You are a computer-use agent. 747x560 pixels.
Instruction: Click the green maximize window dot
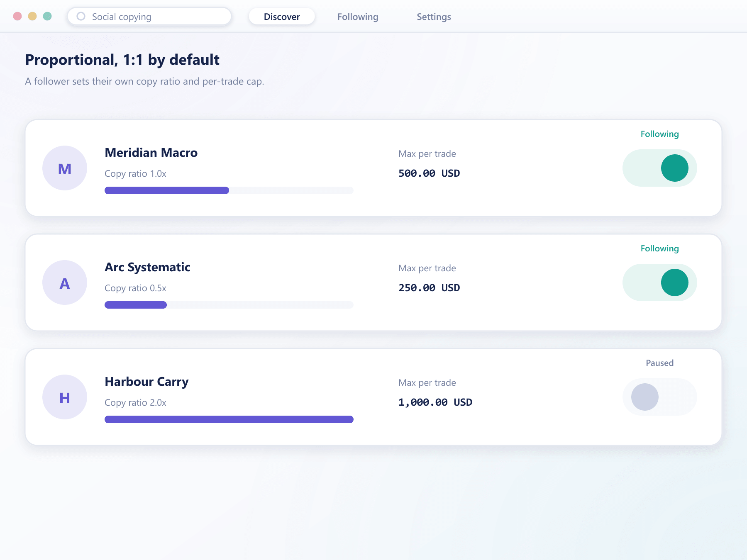[x=47, y=16]
